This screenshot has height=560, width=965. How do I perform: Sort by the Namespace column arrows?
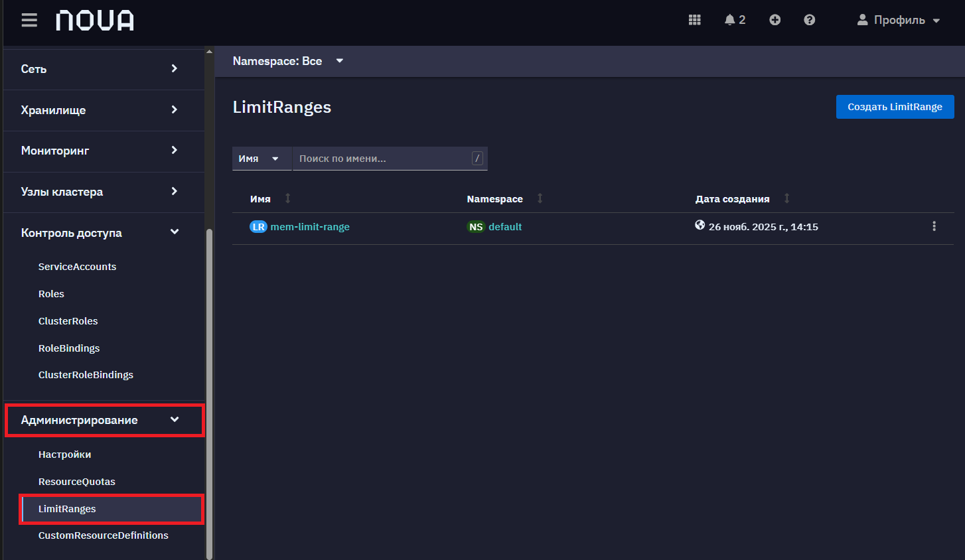540,198
